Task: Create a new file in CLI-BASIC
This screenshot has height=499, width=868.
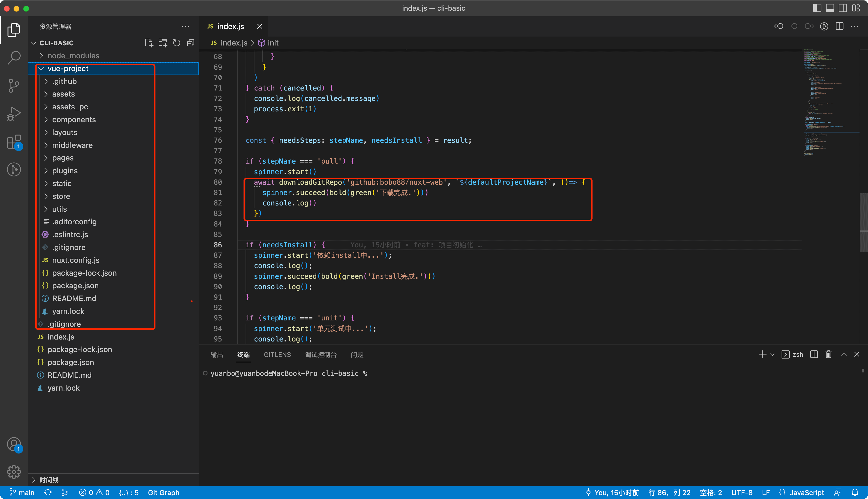Action: click(x=149, y=43)
